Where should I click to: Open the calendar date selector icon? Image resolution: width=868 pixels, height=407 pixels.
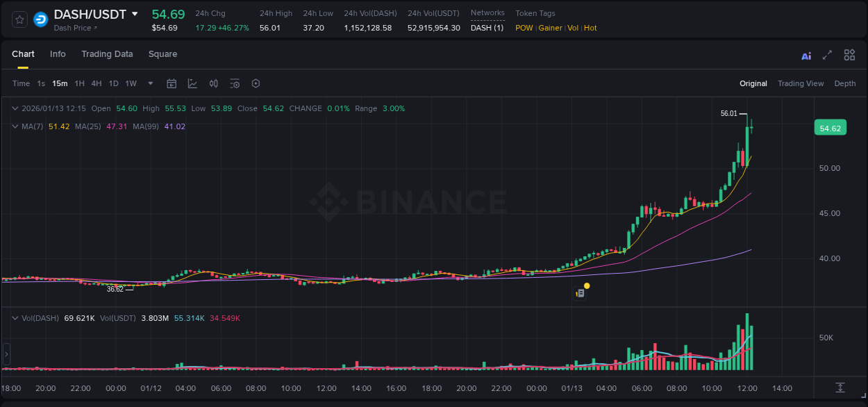[172, 83]
